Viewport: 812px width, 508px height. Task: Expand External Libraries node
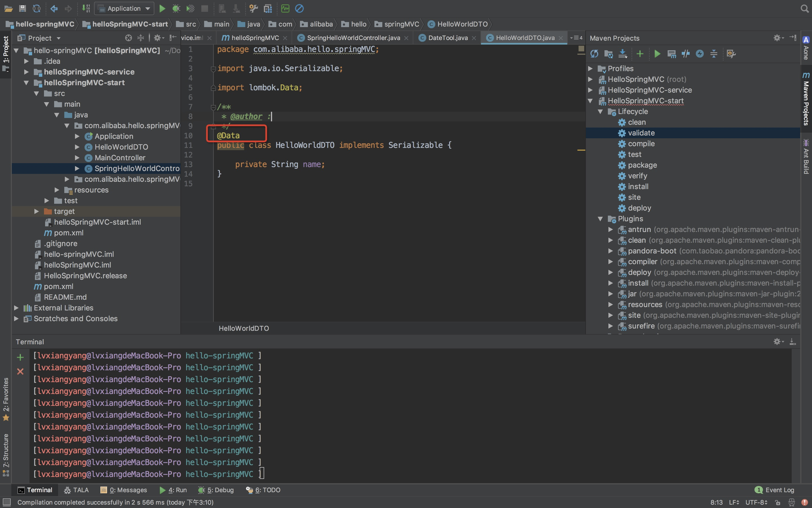tap(16, 308)
